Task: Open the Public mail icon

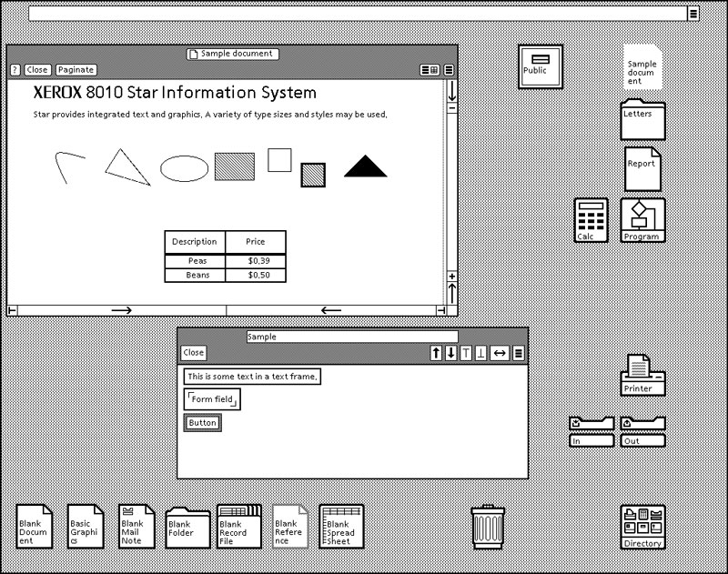Action: click(x=540, y=65)
